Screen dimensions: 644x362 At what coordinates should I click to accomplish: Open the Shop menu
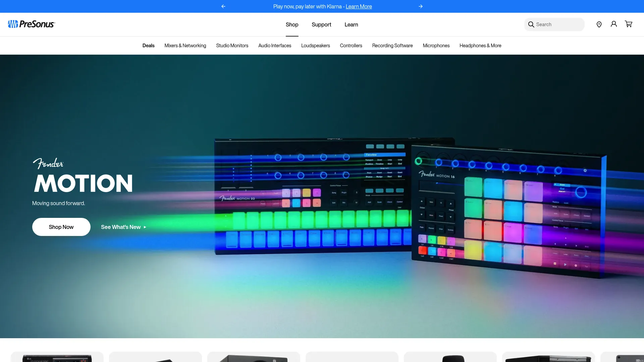pyautogui.click(x=292, y=24)
